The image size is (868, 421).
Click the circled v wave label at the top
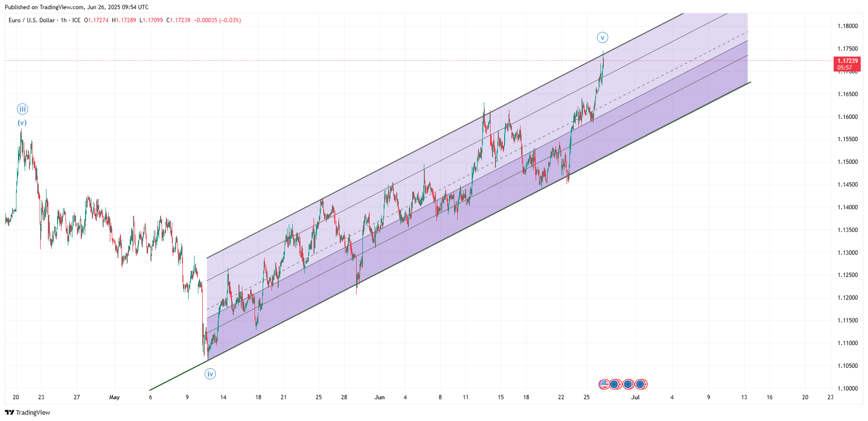tap(602, 38)
